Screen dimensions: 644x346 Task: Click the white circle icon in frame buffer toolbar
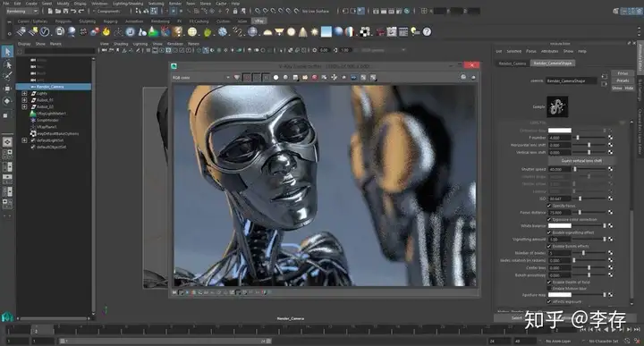(x=276, y=77)
